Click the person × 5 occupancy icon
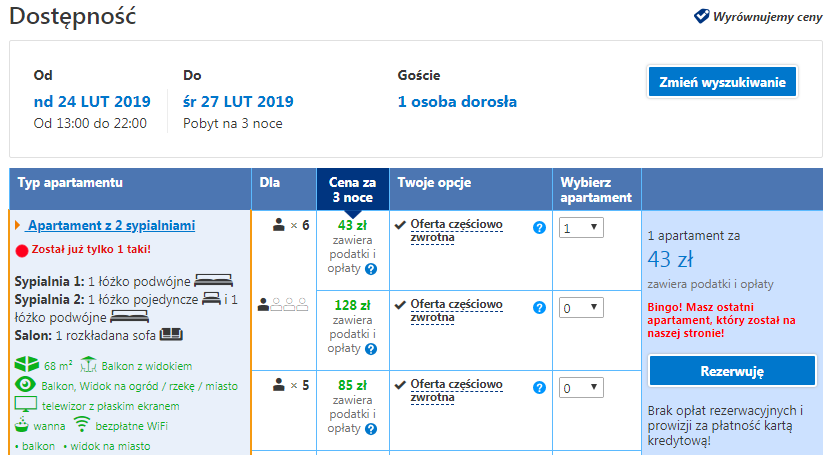 pos(291,385)
